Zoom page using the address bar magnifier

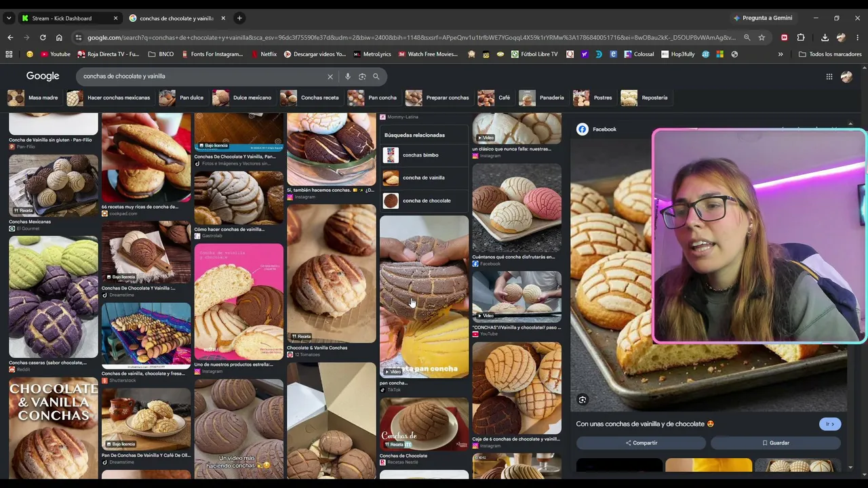(x=747, y=38)
